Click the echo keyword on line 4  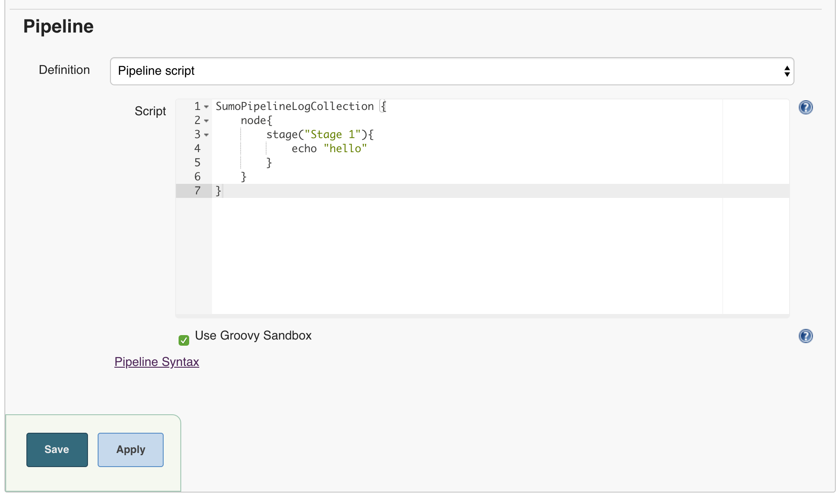pyautogui.click(x=304, y=149)
